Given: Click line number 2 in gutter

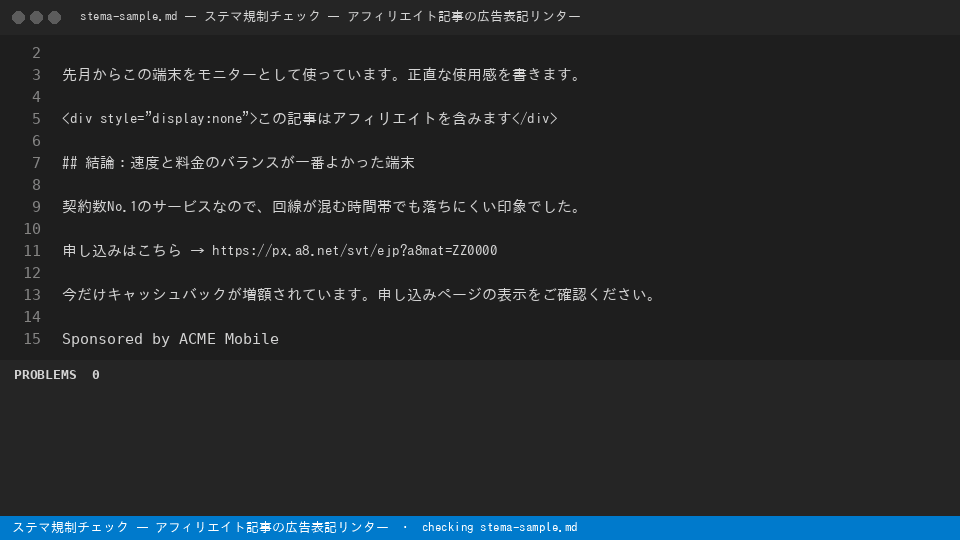Looking at the screenshot, I should point(36,53).
